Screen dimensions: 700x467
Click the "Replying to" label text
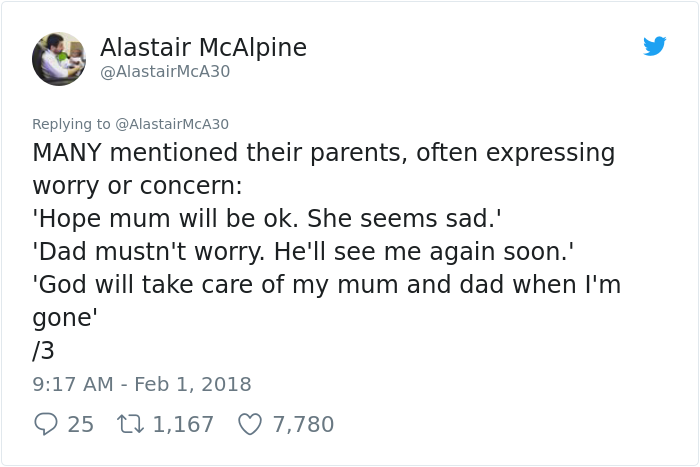click(x=71, y=124)
